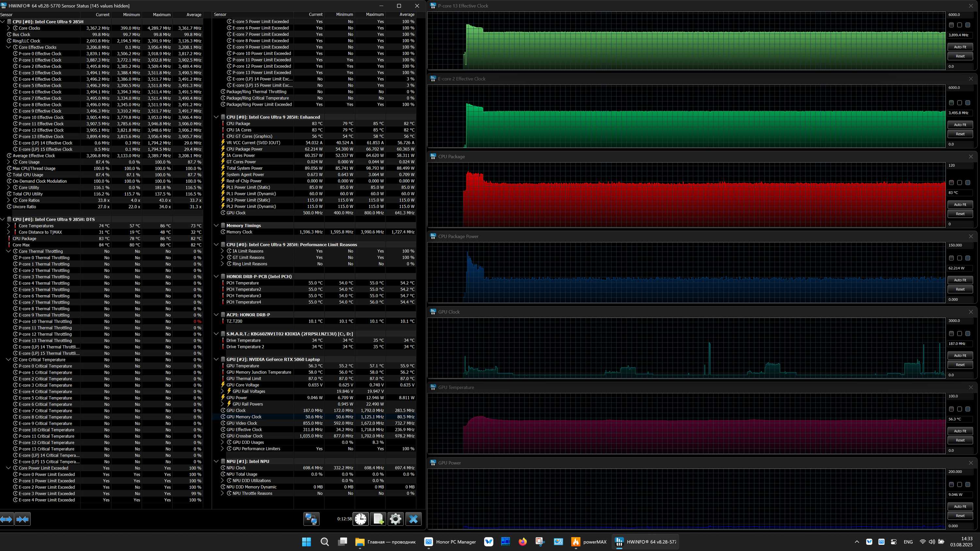Collapse the Core Effective Clocks group
The image size is (980, 551).
click(x=8, y=47)
